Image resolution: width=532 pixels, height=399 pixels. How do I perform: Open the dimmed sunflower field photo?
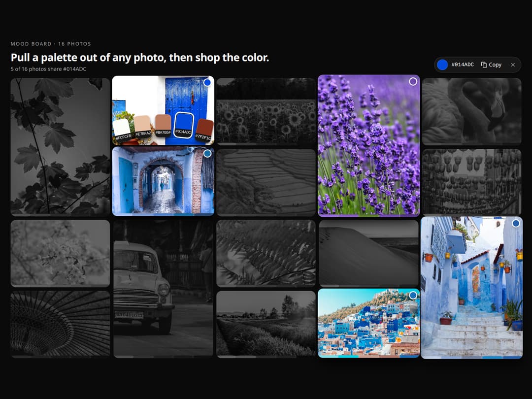[x=266, y=112]
